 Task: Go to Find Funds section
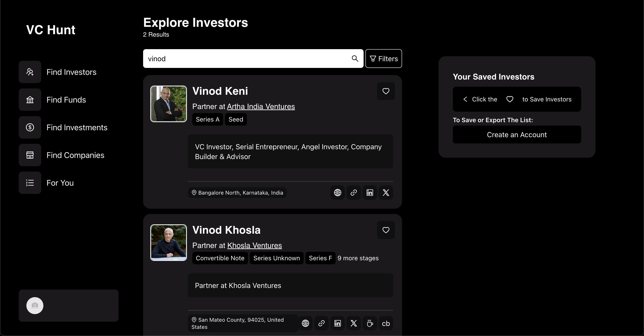click(x=66, y=100)
